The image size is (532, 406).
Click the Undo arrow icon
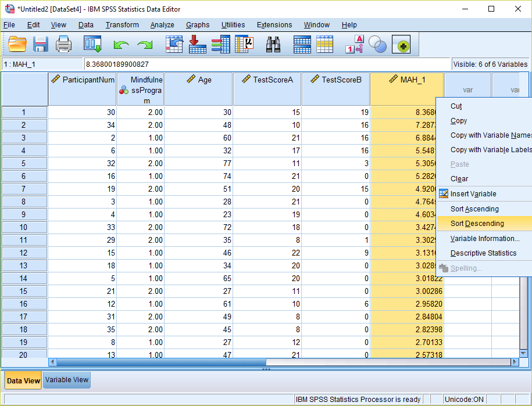122,45
